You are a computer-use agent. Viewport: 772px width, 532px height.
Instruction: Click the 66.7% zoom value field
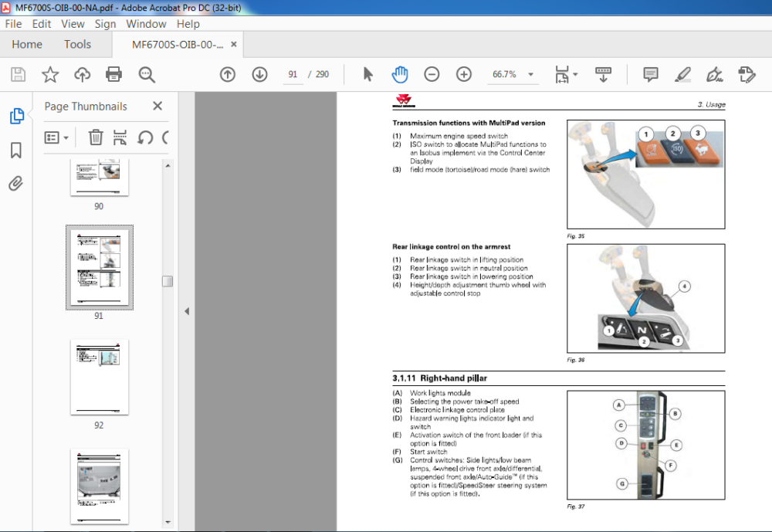point(505,74)
